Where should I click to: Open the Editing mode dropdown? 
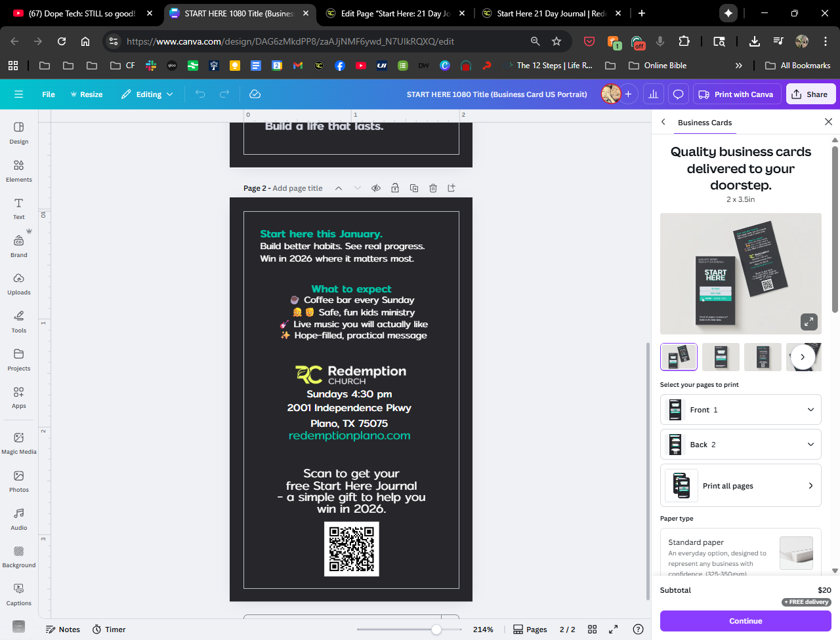pyautogui.click(x=148, y=94)
